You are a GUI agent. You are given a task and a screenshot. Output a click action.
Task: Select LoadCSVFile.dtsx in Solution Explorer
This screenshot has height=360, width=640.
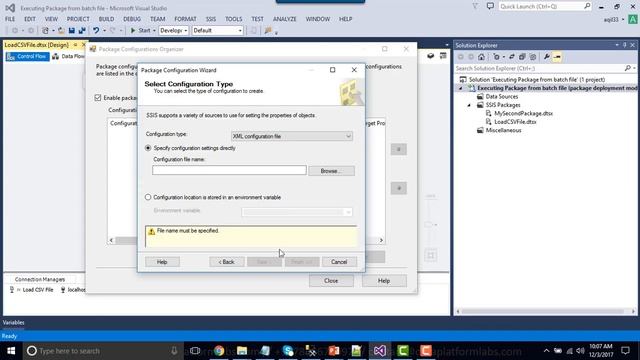tap(515, 122)
